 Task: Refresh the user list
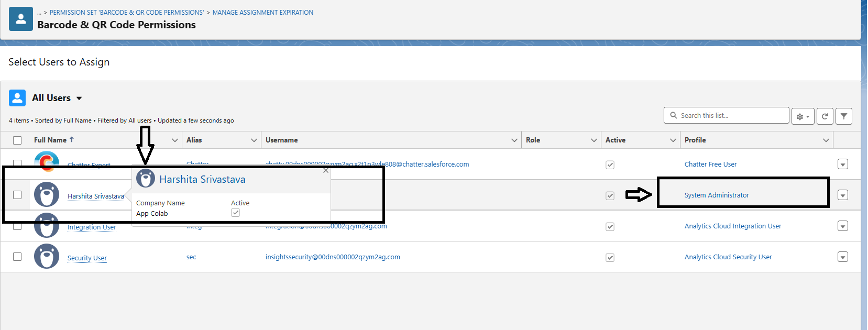(x=825, y=116)
